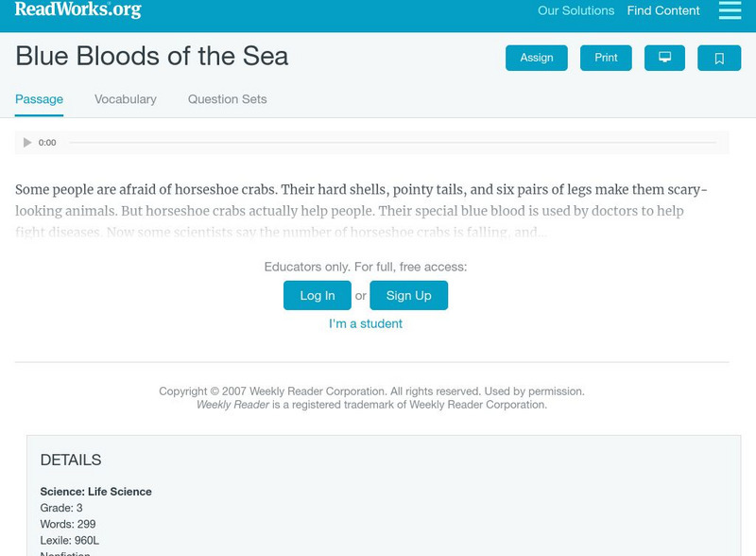Click the 0:00 audio timestamp

47,143
